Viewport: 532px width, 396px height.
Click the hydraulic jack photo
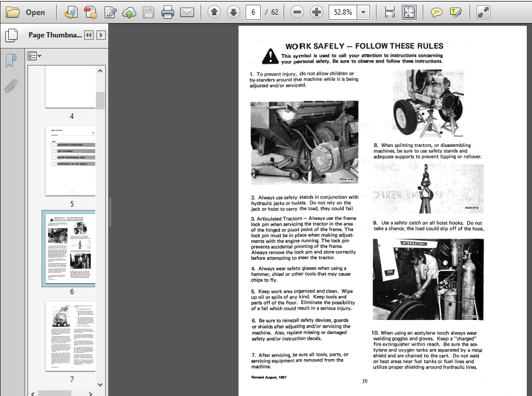pos(305,143)
